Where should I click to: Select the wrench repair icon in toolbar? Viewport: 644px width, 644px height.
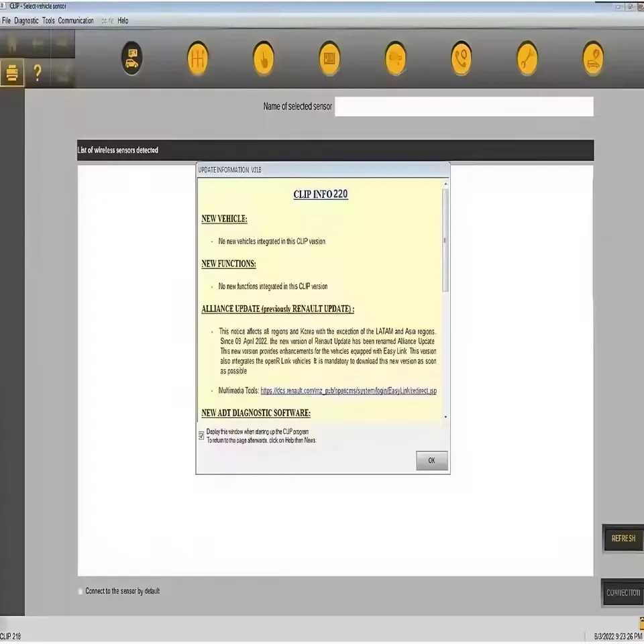(x=527, y=58)
